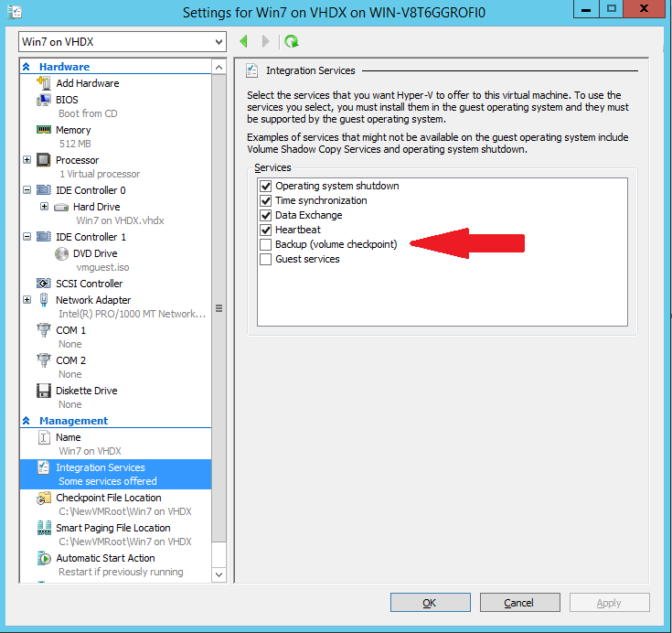
Task: Collapse the IDE Controller 0 node
Action: coord(27,189)
